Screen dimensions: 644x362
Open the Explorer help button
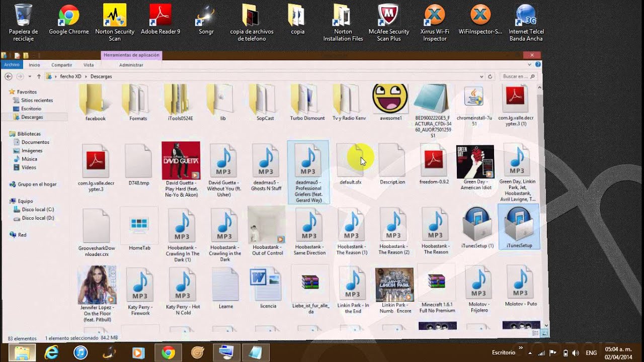point(538,65)
